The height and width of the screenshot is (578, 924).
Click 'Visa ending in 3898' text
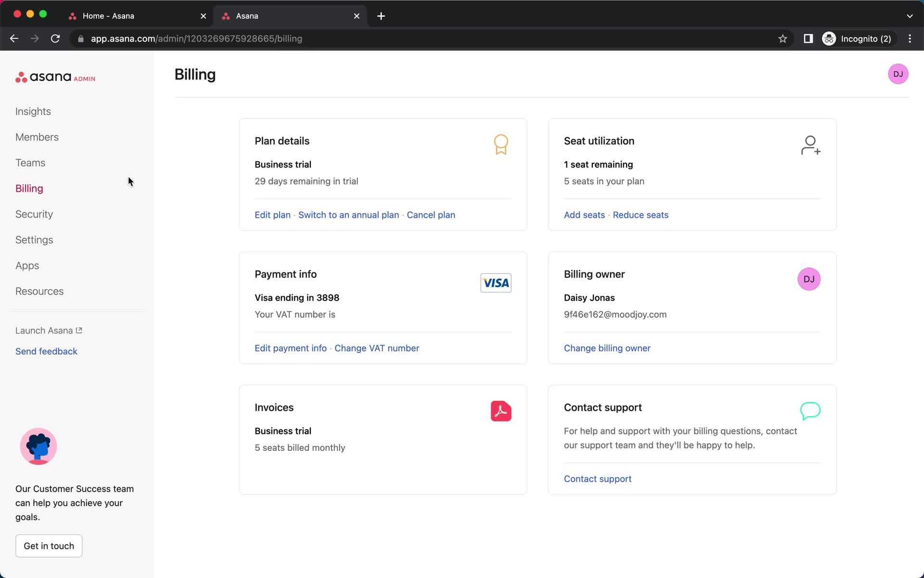(x=297, y=298)
